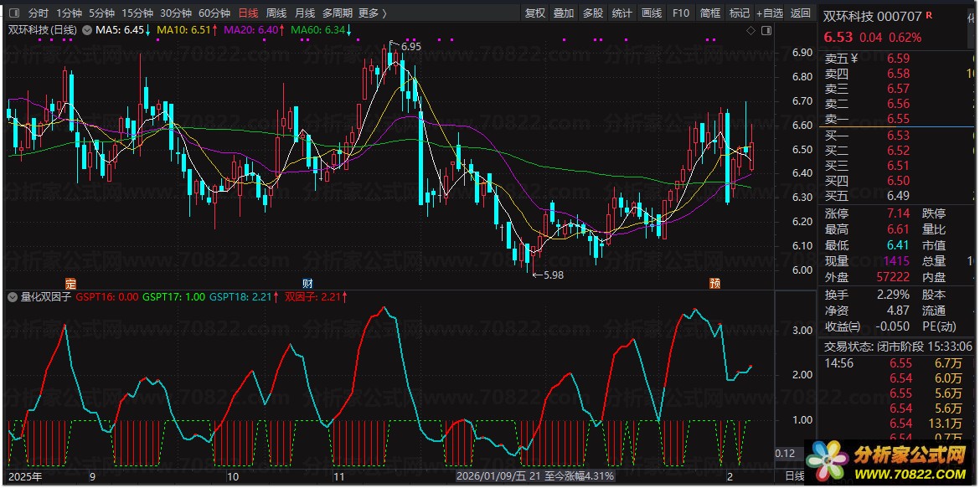Select the 60分钟 period tab
The width and height of the screenshot is (980, 488).
(214, 13)
